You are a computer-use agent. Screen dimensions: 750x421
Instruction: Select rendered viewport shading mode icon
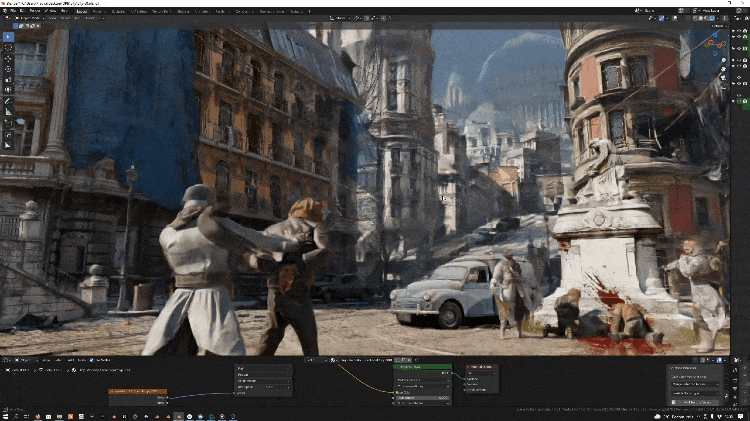712,18
